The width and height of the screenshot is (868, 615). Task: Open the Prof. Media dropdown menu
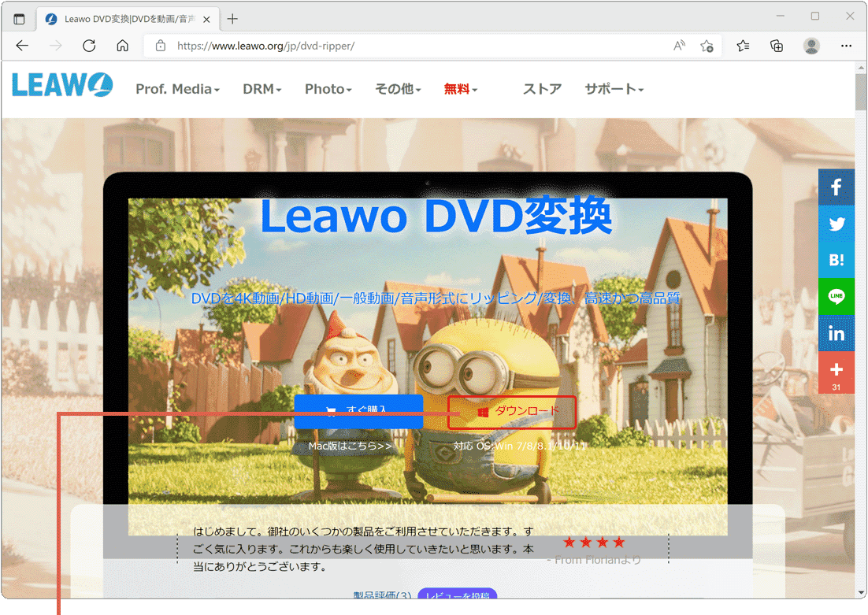(x=177, y=89)
